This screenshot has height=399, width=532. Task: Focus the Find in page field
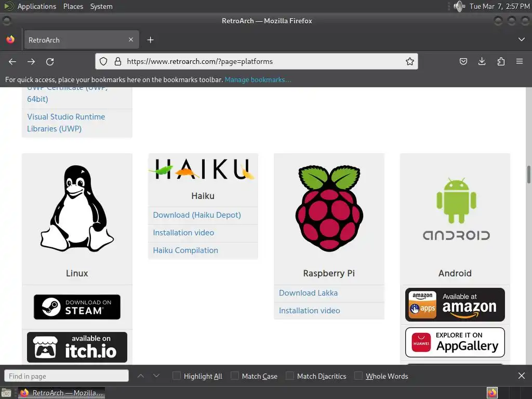(x=66, y=376)
